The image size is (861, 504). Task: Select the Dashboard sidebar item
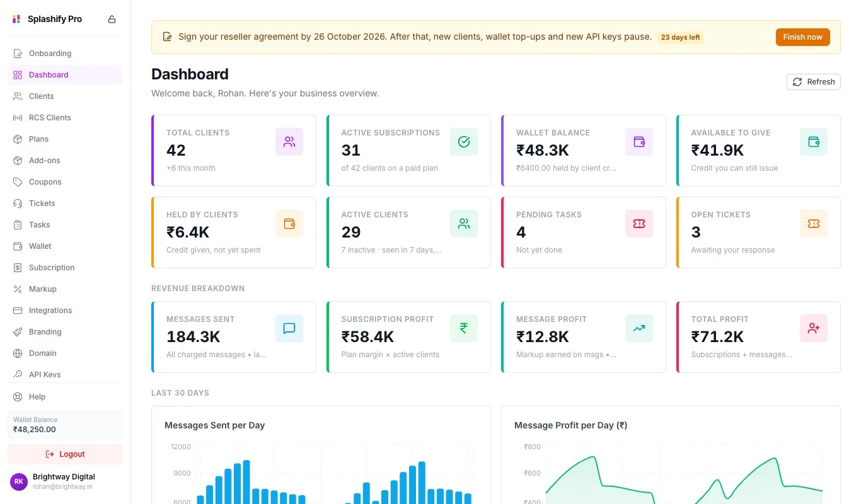pos(65,75)
